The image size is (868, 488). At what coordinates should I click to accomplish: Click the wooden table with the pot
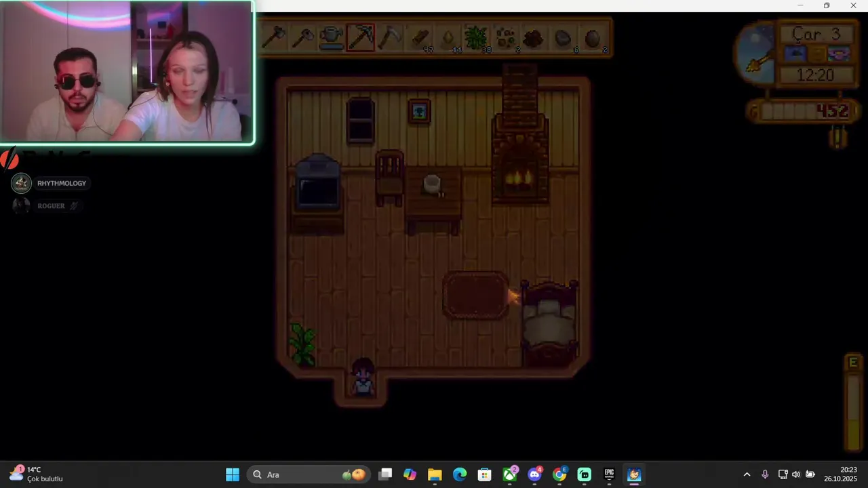tap(433, 200)
